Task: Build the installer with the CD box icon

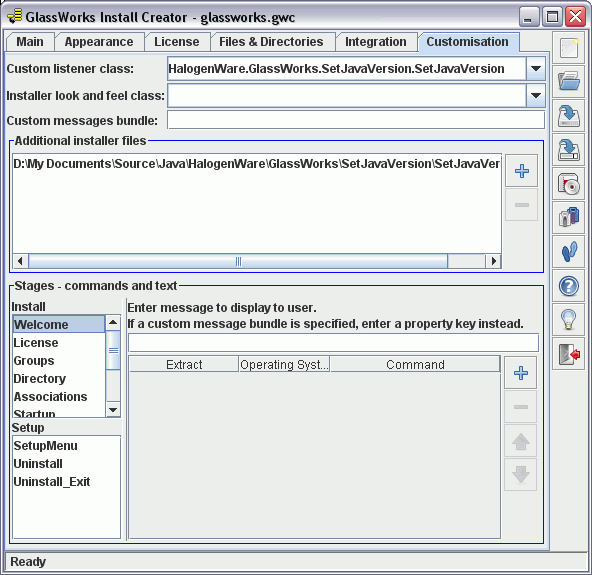Action: (x=569, y=184)
